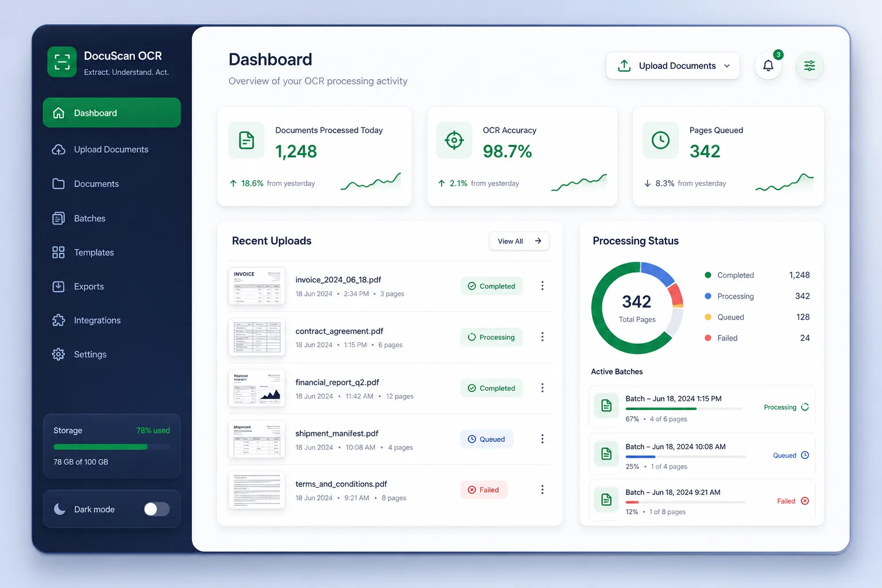
Task: Enable the Dark mode switch
Action: coord(157,509)
